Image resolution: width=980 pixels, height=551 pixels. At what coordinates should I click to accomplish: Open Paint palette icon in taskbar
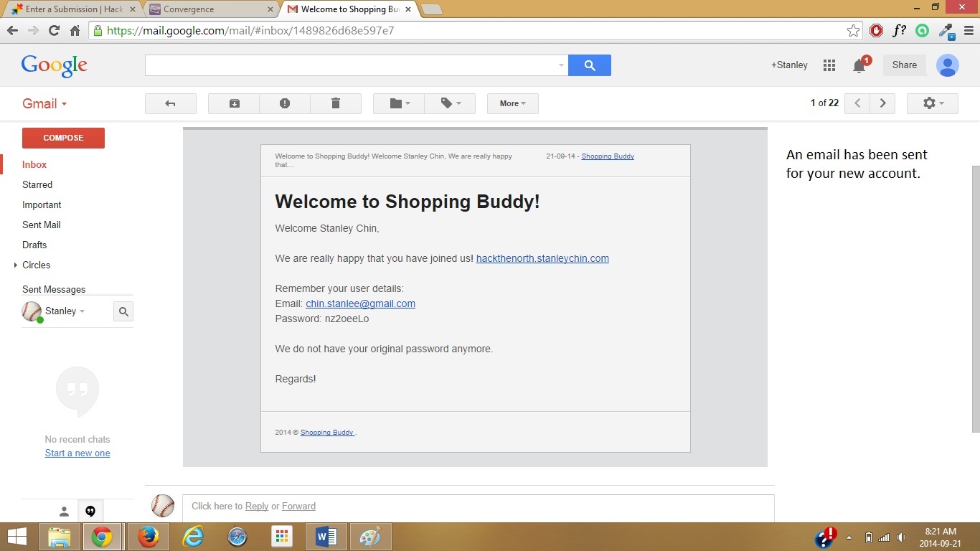point(371,537)
